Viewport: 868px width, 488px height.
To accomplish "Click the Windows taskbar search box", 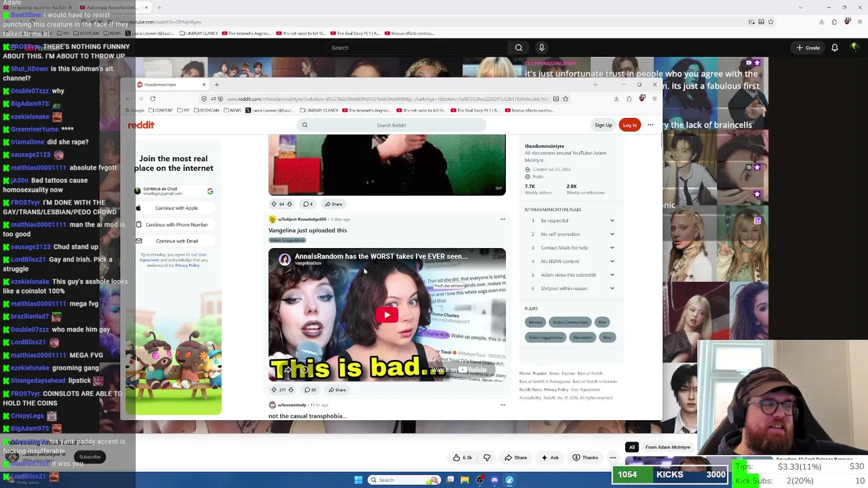I will [x=403, y=480].
